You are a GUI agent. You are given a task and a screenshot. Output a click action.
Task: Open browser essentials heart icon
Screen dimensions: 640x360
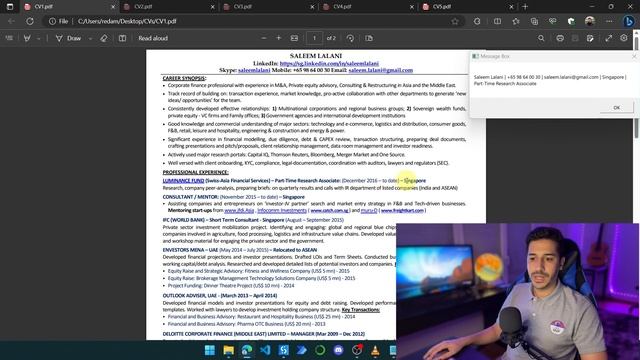click(x=553, y=21)
